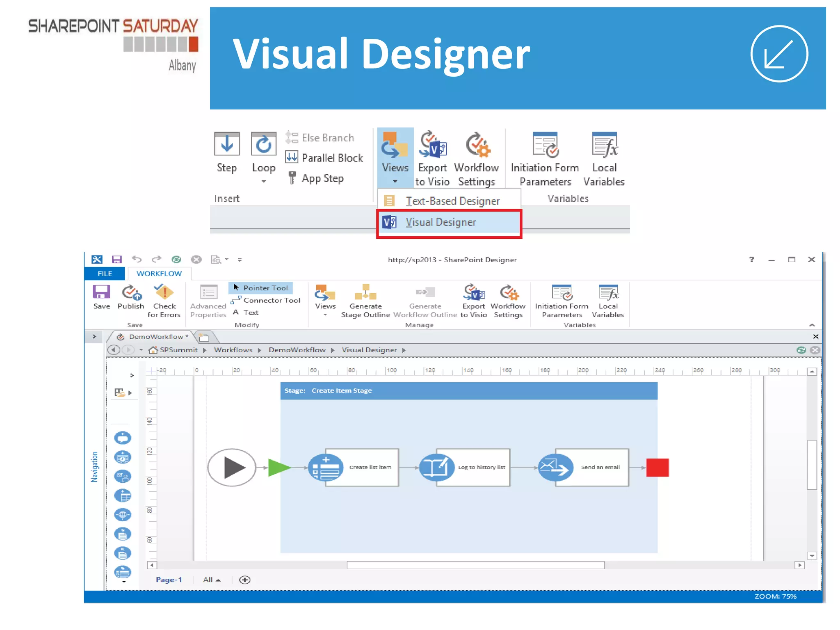Open Workflow Settings in upper ribbon
The image size is (840, 630).
point(477,159)
